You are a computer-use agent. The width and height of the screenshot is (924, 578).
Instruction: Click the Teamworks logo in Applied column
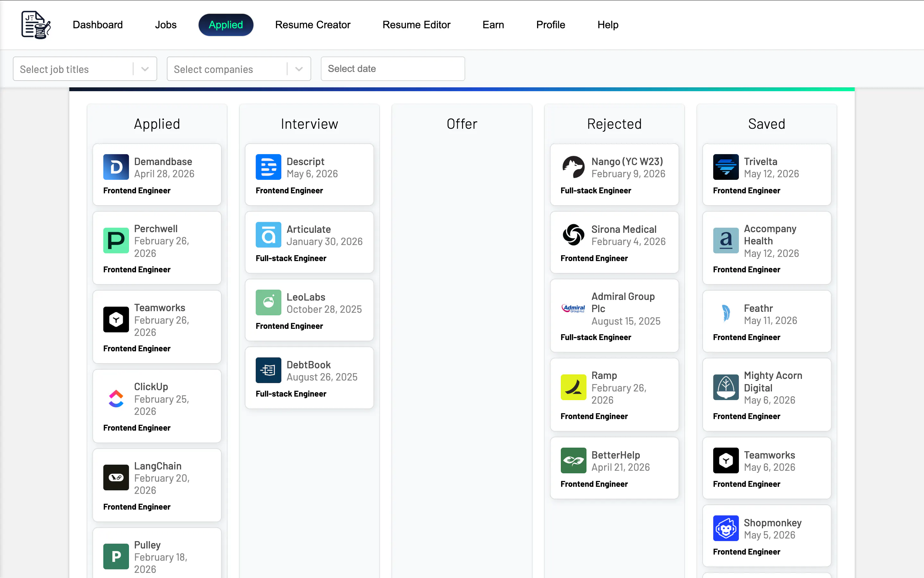tap(116, 320)
